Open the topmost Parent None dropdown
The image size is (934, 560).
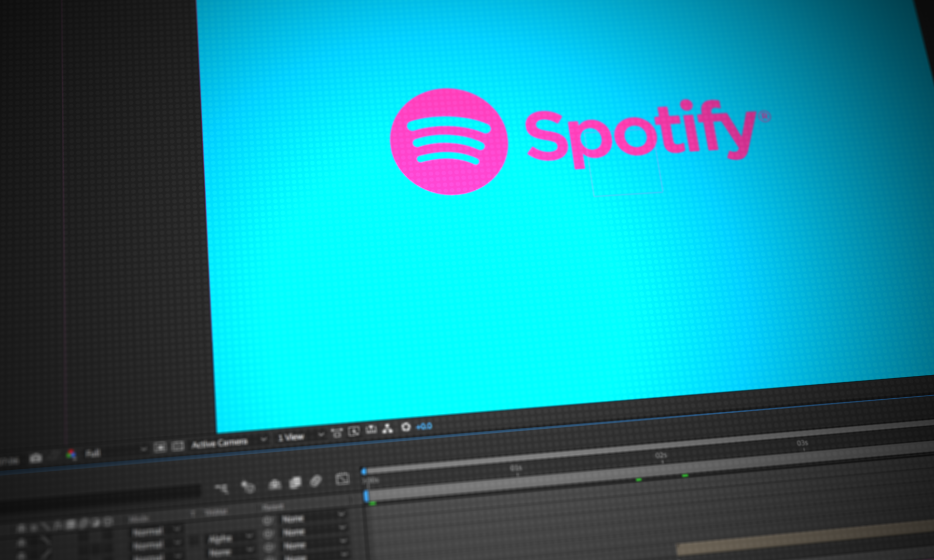(314, 518)
